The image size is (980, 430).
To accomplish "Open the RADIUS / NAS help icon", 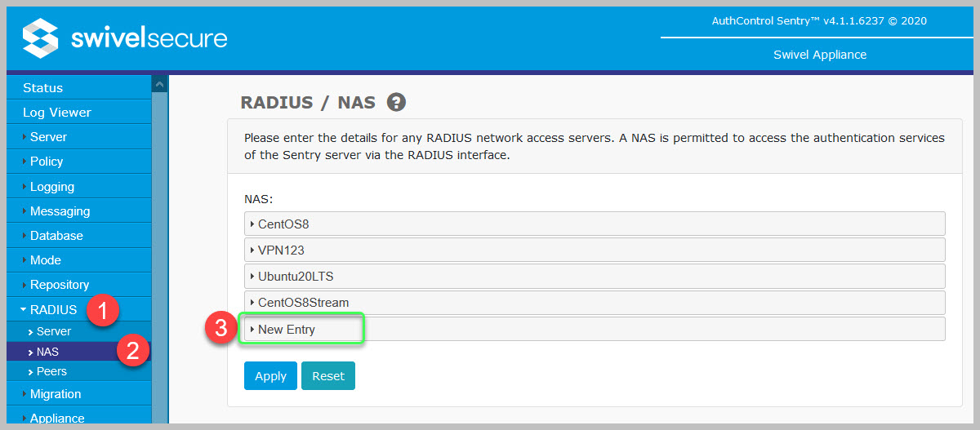I will [396, 103].
